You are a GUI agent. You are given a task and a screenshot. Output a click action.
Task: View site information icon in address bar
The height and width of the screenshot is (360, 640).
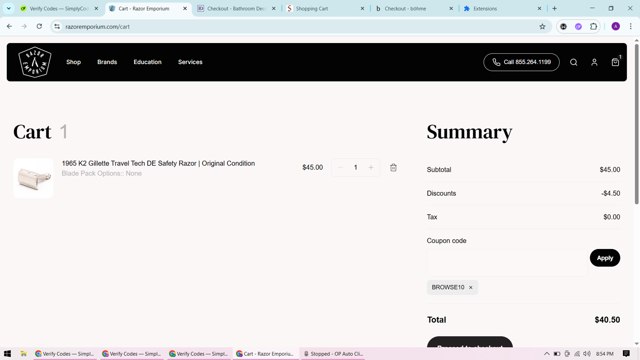57,27
